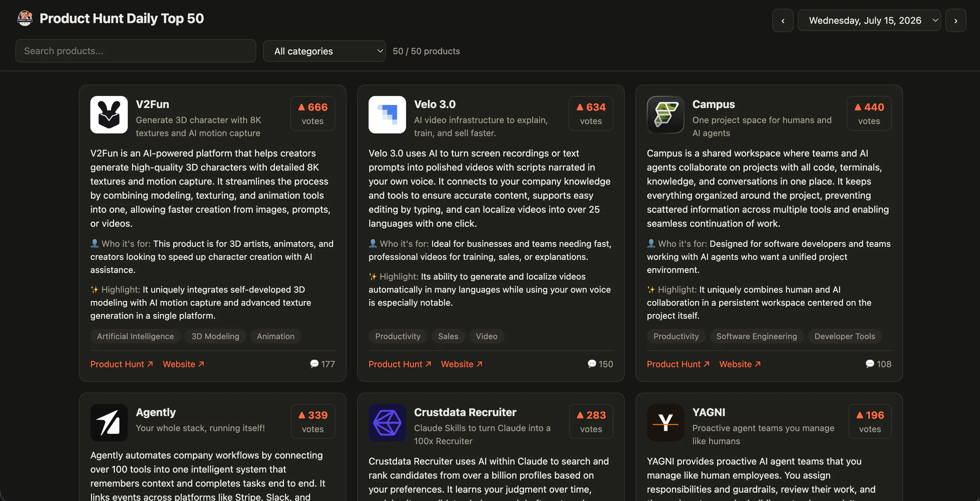This screenshot has width=980, height=501.
Task: Click tagline 'Your whole stack, running itself!'
Action: point(200,428)
